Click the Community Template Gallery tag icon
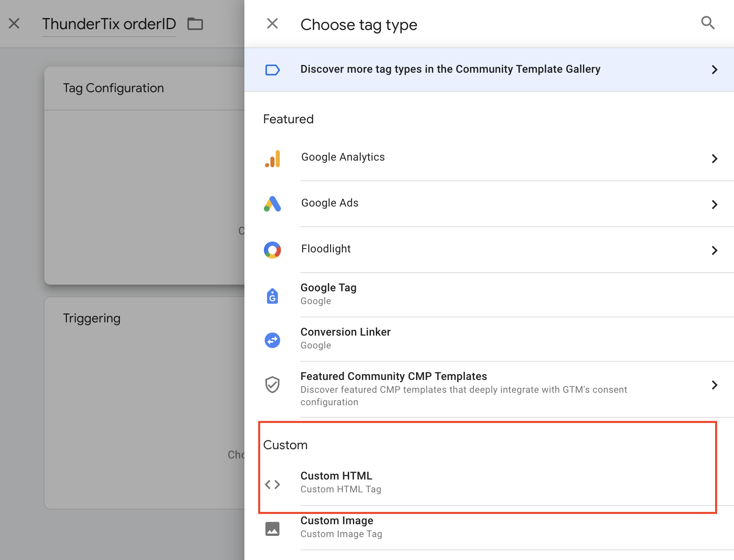 pos(272,70)
